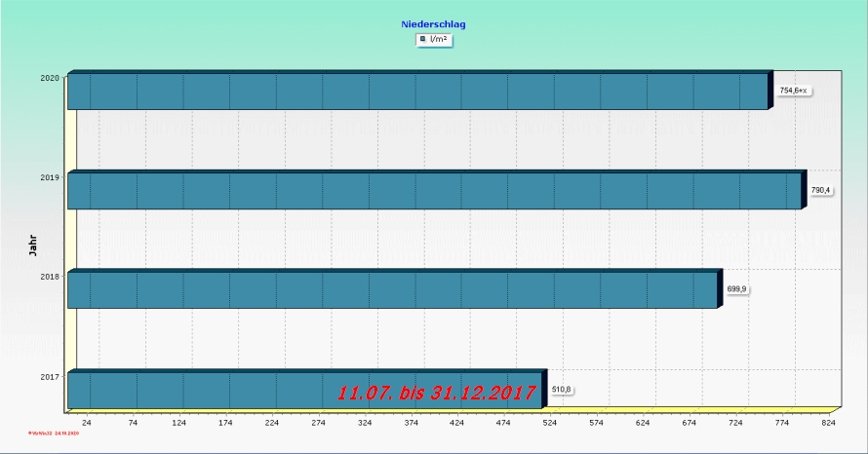This screenshot has width=868, height=454.
Task: Click the 2018 precipitation bar
Action: [x=392, y=290]
